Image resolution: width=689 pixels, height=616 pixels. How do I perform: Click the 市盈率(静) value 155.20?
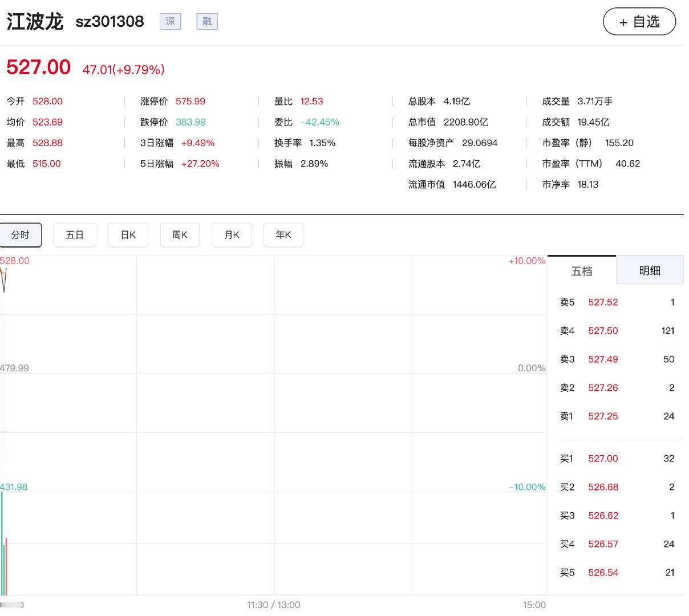coord(619,143)
